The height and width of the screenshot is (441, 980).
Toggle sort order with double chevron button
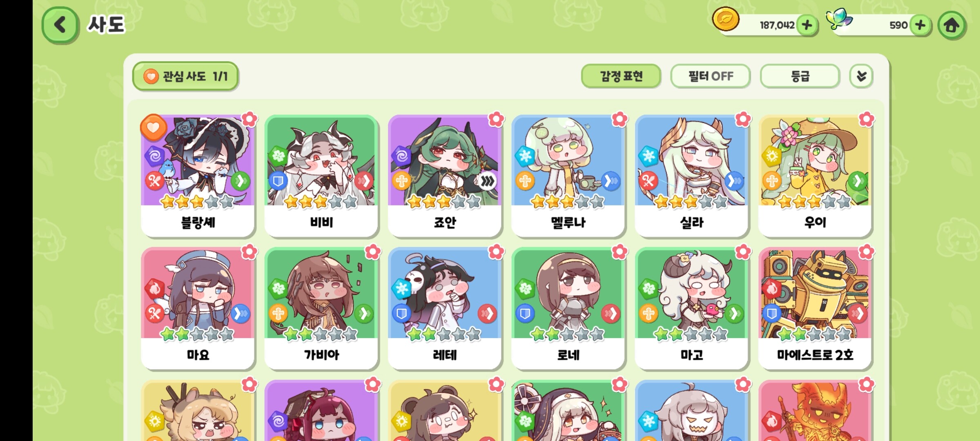tap(861, 76)
